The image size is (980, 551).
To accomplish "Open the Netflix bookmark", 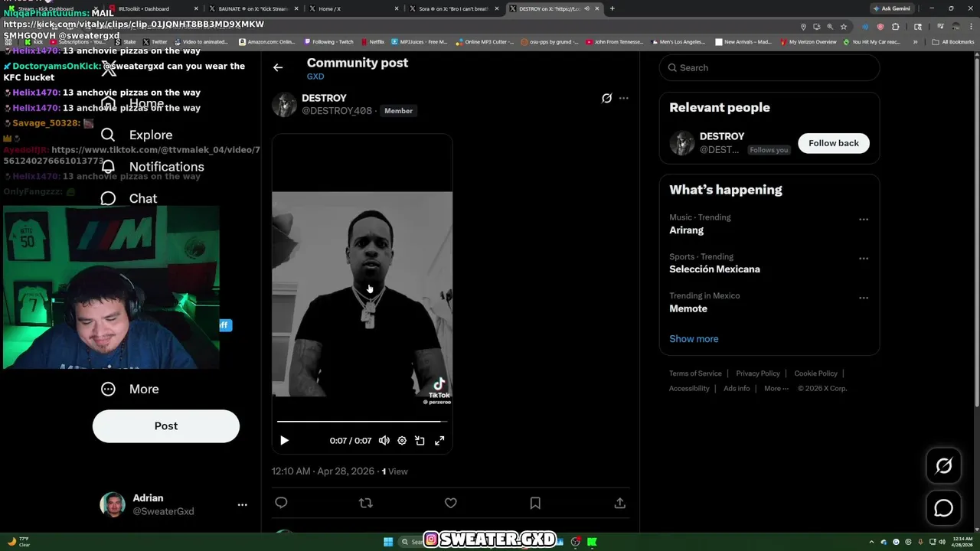I will click(x=373, y=42).
